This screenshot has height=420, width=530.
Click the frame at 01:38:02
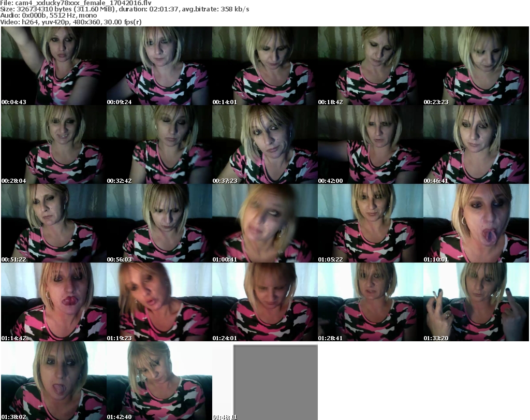click(54, 381)
